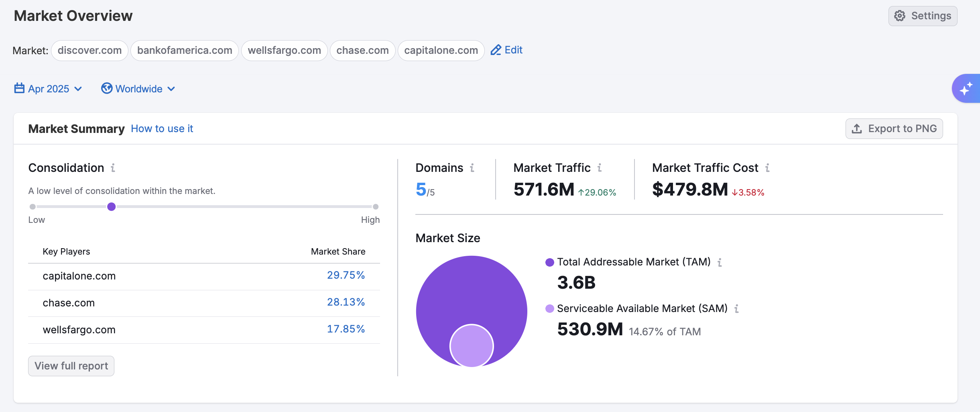Click chase.com 28.13% market share value
980x412 pixels.
click(x=346, y=302)
